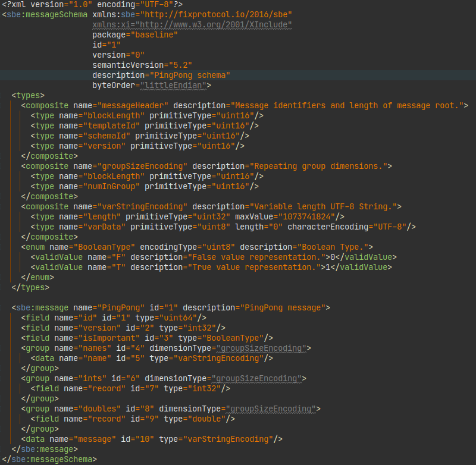Click data name "message" with id 10
This screenshot has width=476, height=465.
click(x=95, y=439)
